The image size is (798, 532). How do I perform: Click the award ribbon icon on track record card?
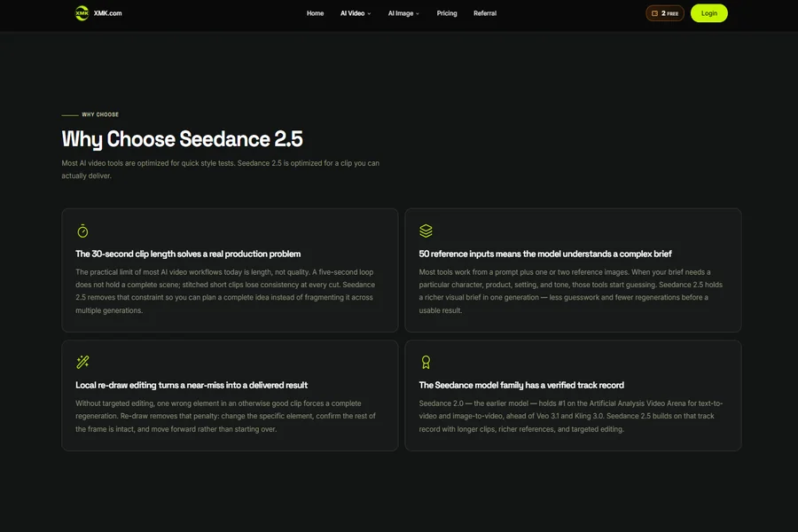[426, 362]
